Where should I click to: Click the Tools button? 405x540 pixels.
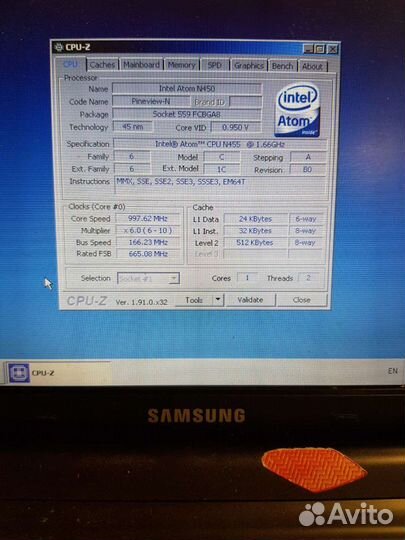pyautogui.click(x=194, y=300)
